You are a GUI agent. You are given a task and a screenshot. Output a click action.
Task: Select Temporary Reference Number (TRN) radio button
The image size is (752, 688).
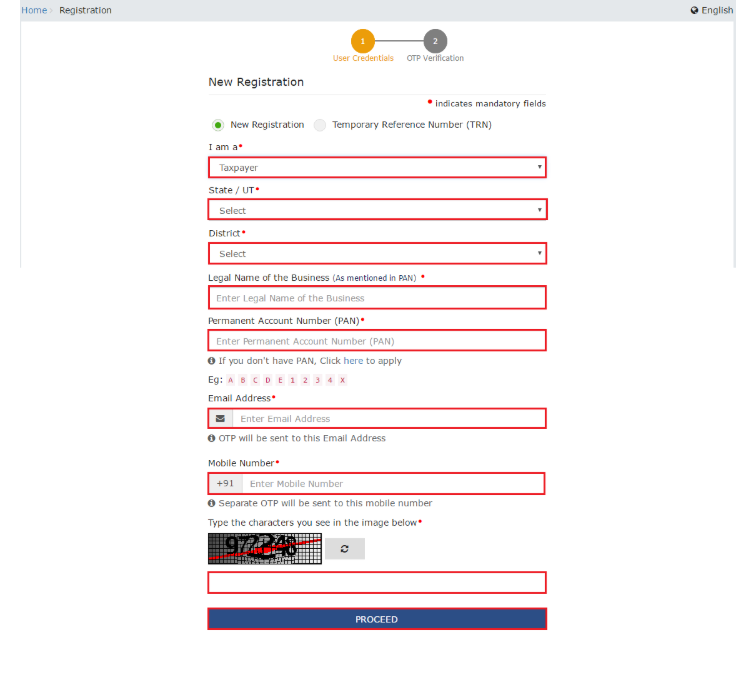pyautogui.click(x=320, y=125)
